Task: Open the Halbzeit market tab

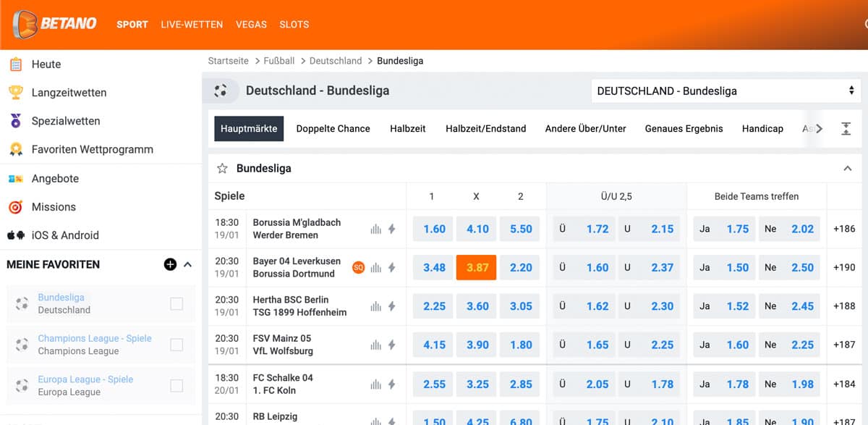Action: click(408, 129)
